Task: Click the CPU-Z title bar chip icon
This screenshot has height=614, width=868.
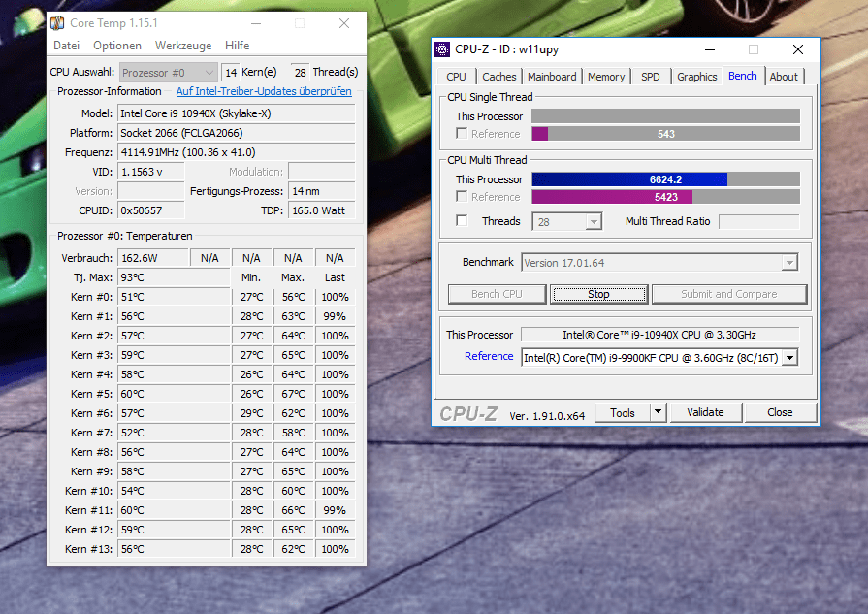Action: (442, 49)
